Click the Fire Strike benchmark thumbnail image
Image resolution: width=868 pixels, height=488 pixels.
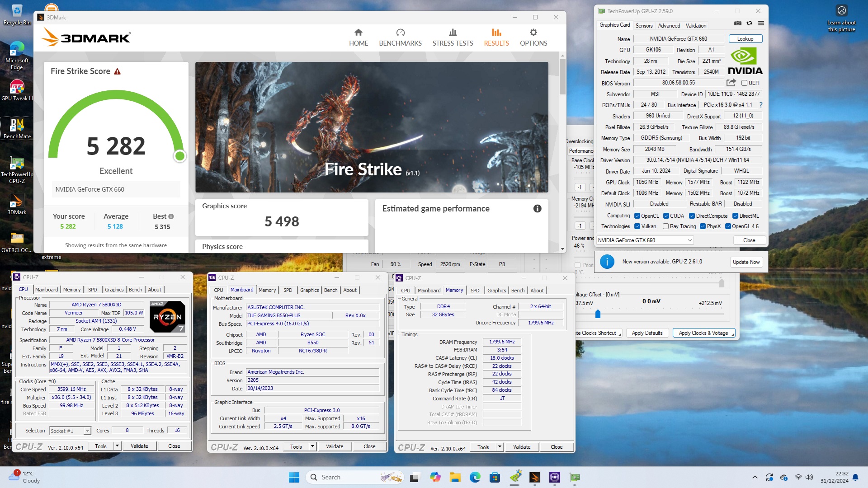coord(372,127)
